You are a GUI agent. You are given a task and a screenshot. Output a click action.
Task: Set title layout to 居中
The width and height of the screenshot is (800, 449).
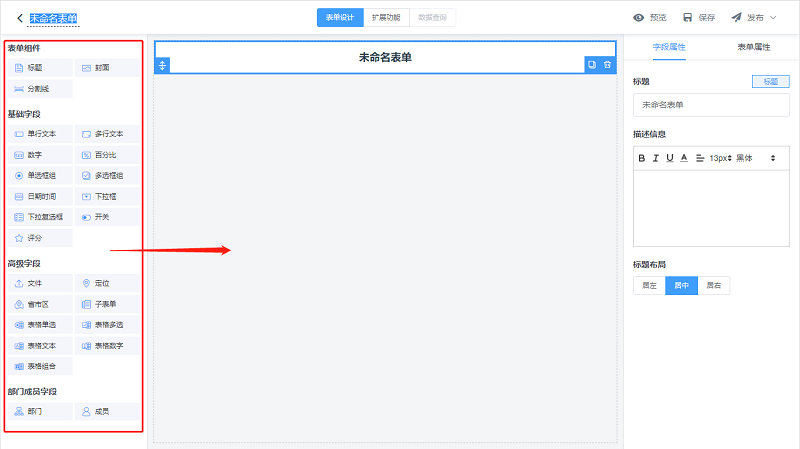pos(682,286)
